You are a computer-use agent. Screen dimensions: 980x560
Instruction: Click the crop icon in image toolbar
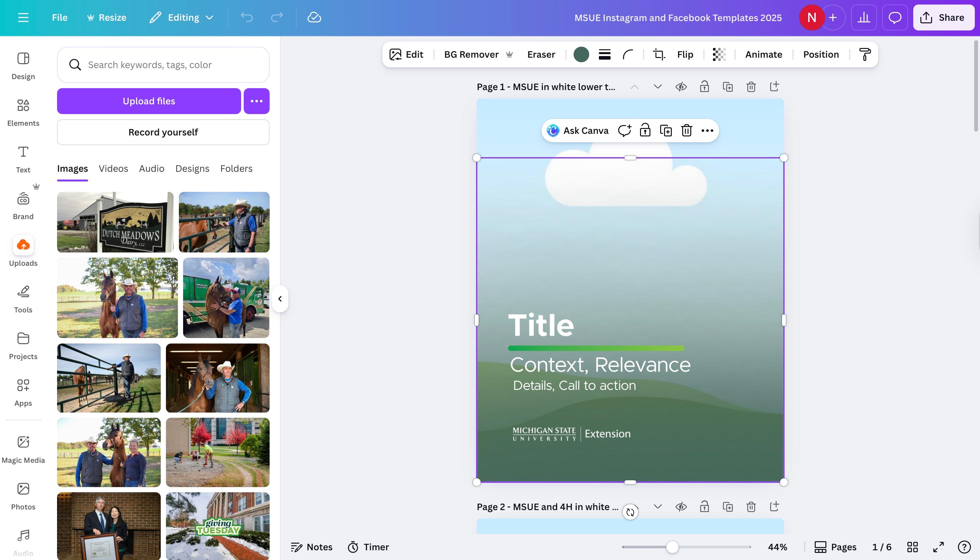[659, 55]
